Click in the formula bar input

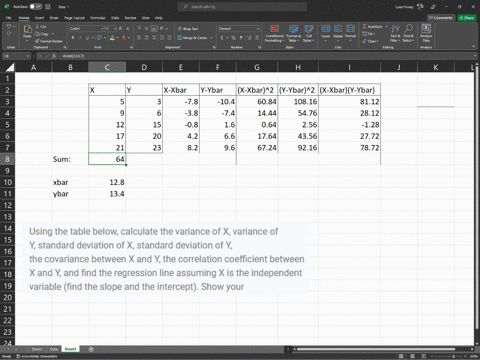[267, 56]
